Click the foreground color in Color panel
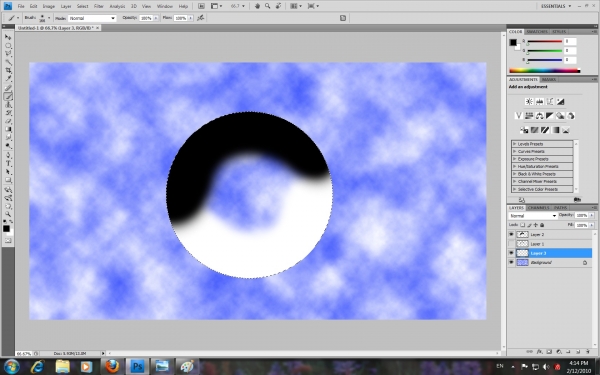Image resolution: width=600 pixels, height=375 pixels. 513,42
